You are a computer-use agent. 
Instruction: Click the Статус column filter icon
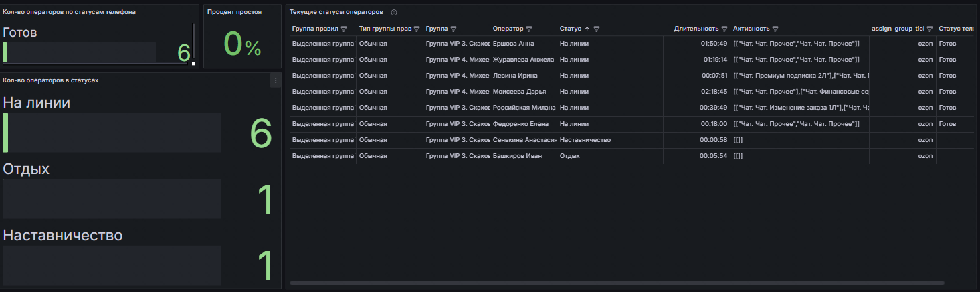[596, 29]
